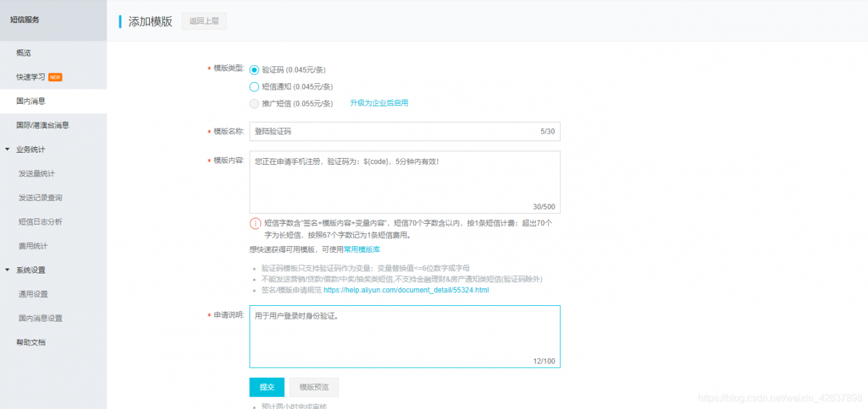The height and width of the screenshot is (409, 868).
Task: Click the 提交 button
Action: pos(267,387)
